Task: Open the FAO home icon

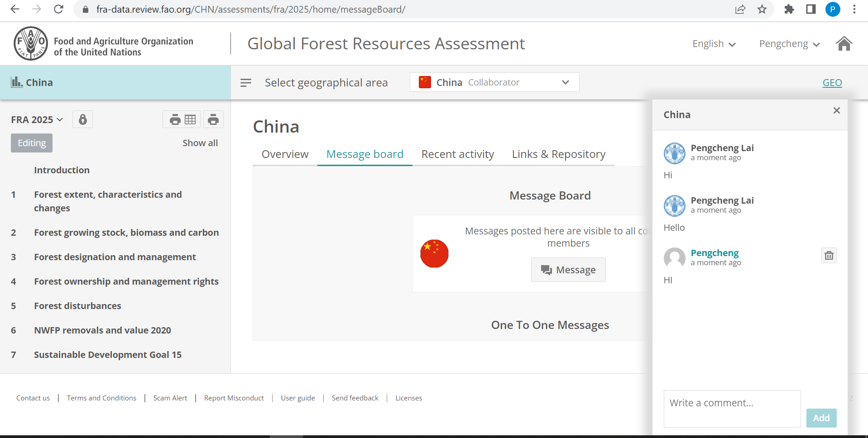Action: 844,43
